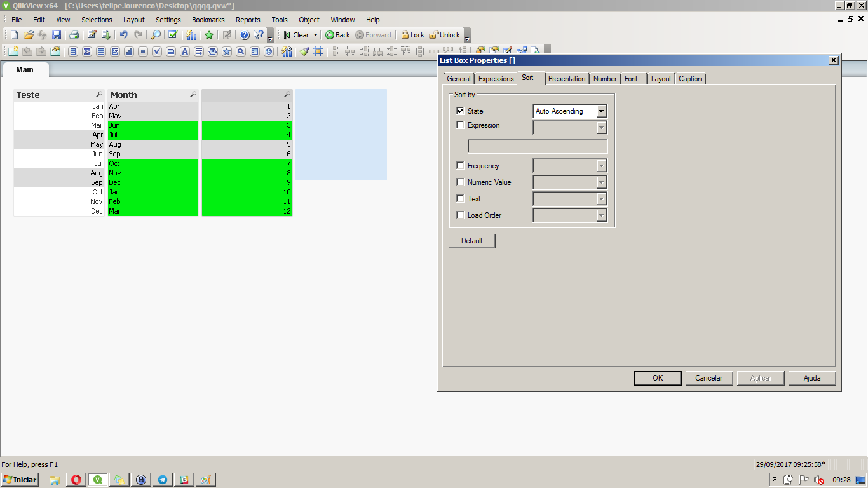Tick the Load Order checkbox
This screenshot has width=868, height=488.
pyautogui.click(x=461, y=215)
